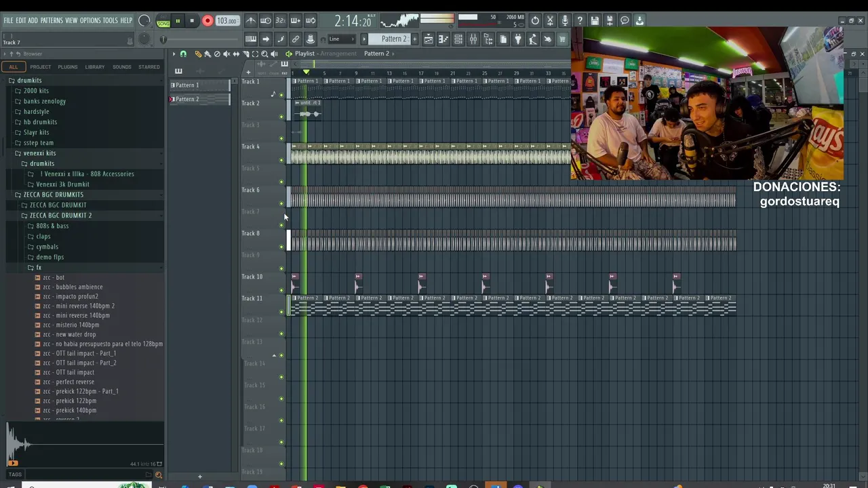Screen dimensions: 868x488
Task: Adjust the master volume knob
Action: (x=144, y=21)
